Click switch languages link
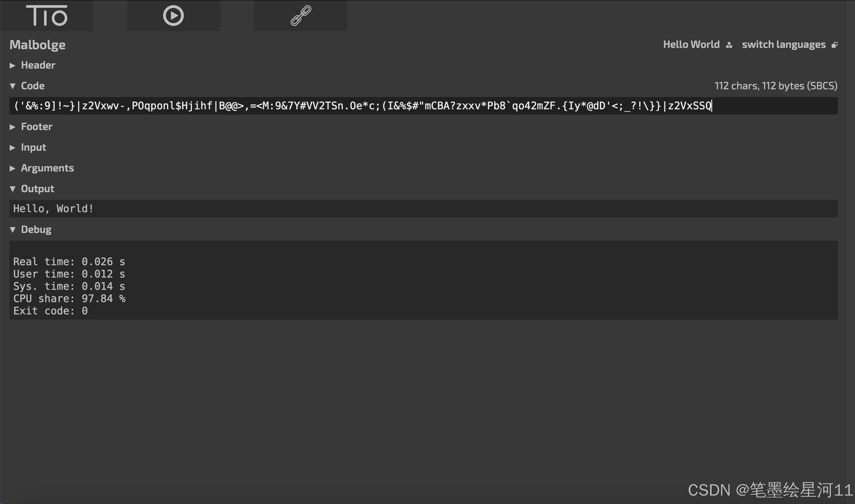Screen dimensions: 855x504 (x=783, y=45)
